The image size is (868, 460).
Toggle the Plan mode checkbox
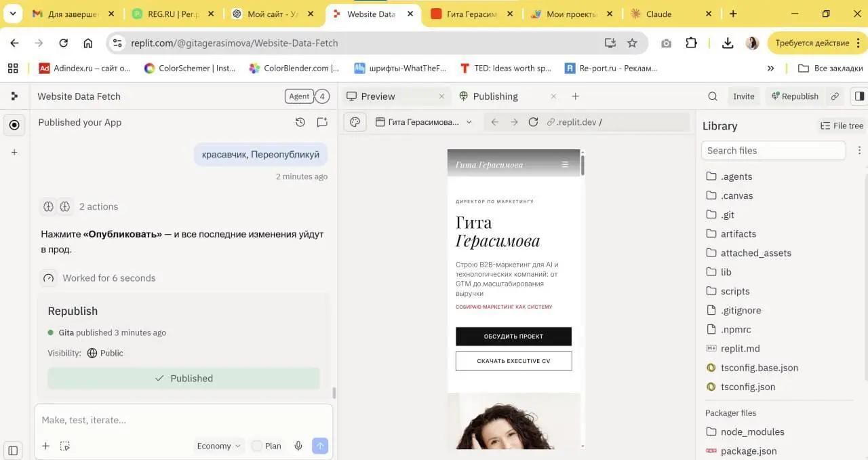[x=256, y=446]
